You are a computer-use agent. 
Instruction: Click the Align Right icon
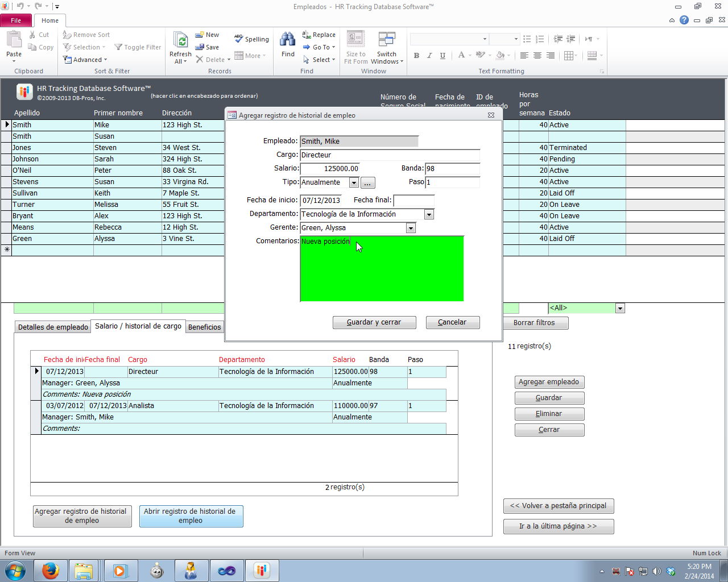tap(551, 56)
